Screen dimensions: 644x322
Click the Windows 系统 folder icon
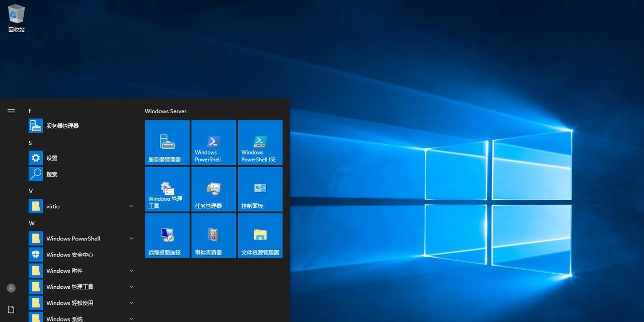[x=36, y=317]
